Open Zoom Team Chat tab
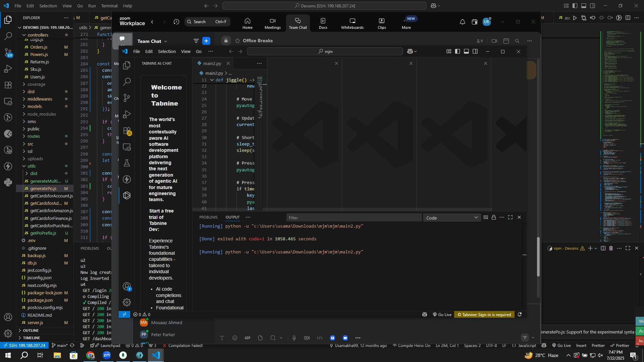Screen dimensions: 644x362 point(298,23)
